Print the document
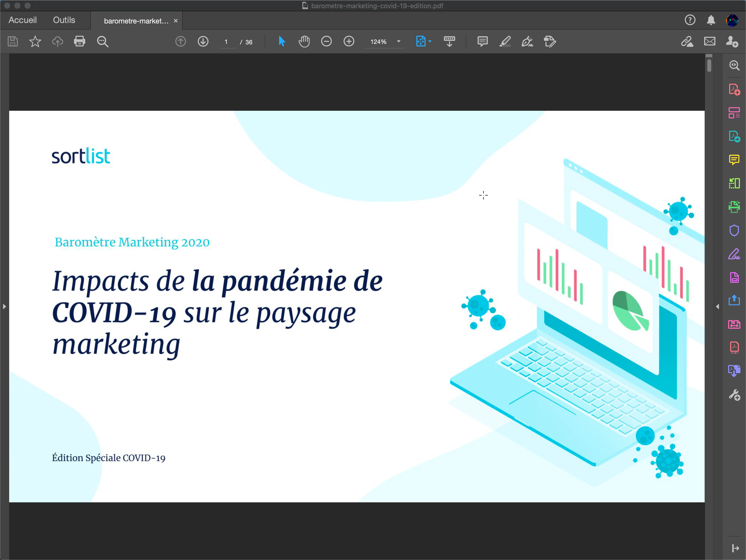Viewport: 746px width, 560px height. (80, 42)
